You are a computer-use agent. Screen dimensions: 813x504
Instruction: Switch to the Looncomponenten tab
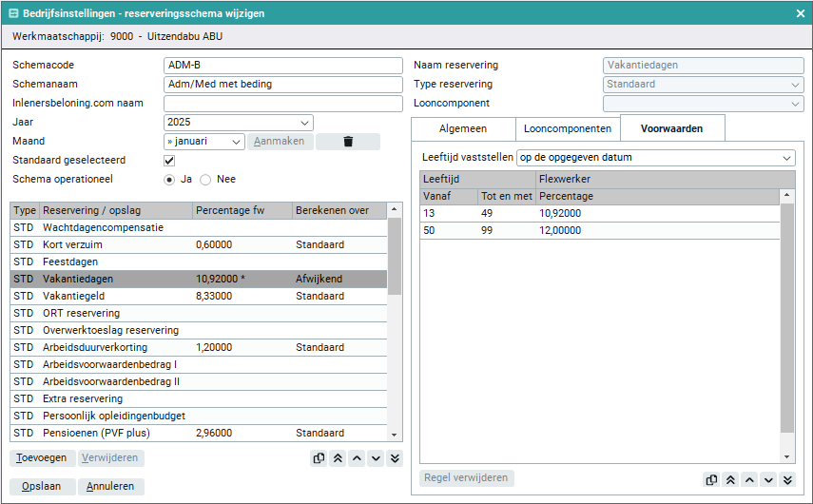[x=568, y=128]
